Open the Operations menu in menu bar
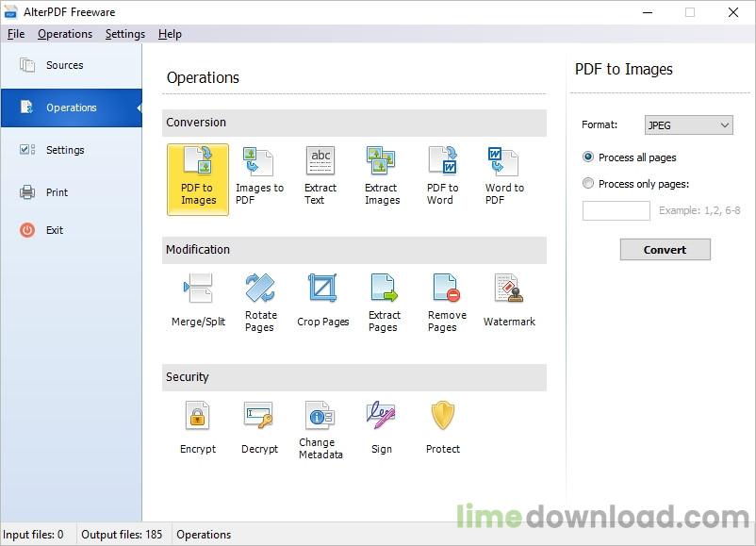The width and height of the screenshot is (756, 546). coord(65,34)
